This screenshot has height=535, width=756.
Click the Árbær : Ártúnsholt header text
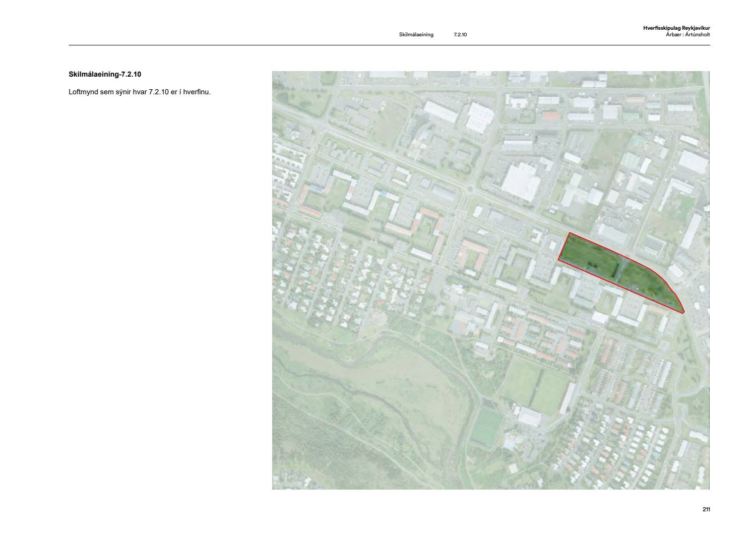[x=687, y=35]
